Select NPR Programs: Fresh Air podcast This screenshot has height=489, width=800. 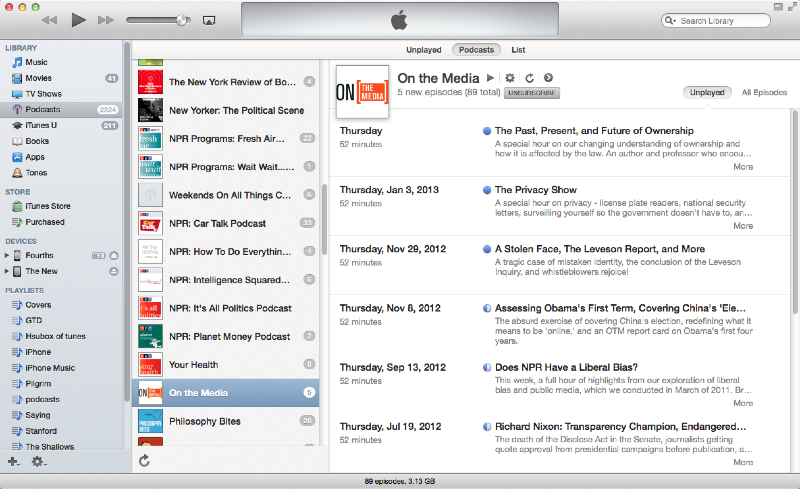coord(226,138)
